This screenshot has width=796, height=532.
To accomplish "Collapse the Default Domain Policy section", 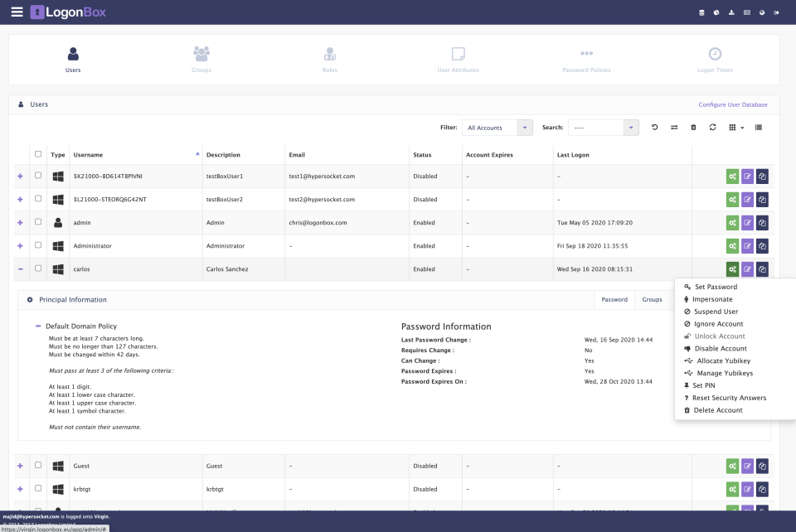I will (x=38, y=326).
